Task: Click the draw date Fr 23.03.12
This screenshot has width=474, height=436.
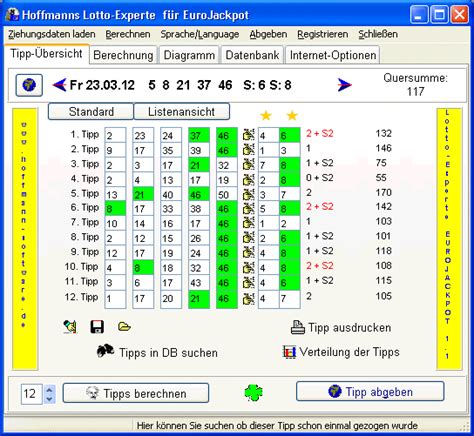Action: pos(102,85)
